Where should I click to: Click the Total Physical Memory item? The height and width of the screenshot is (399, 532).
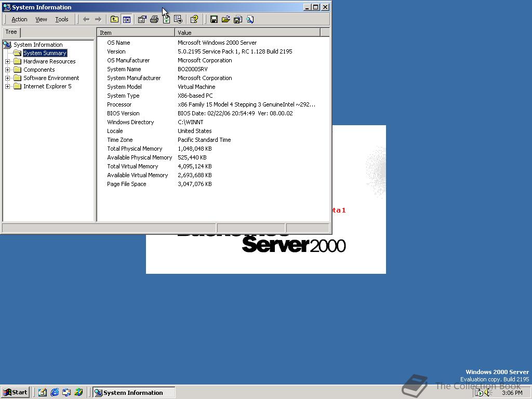coord(135,149)
